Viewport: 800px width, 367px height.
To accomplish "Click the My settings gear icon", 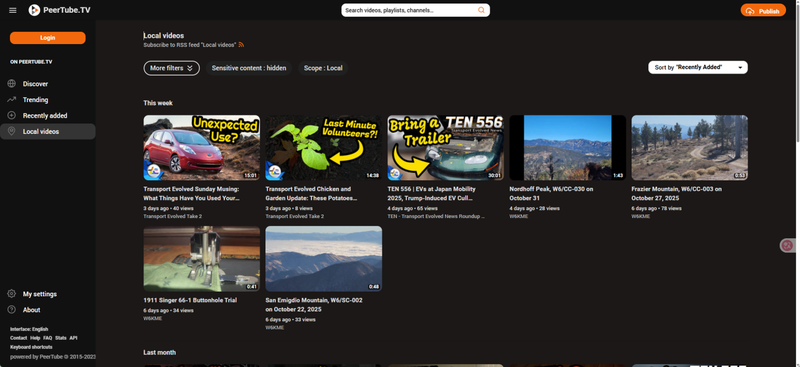I will (x=12, y=294).
